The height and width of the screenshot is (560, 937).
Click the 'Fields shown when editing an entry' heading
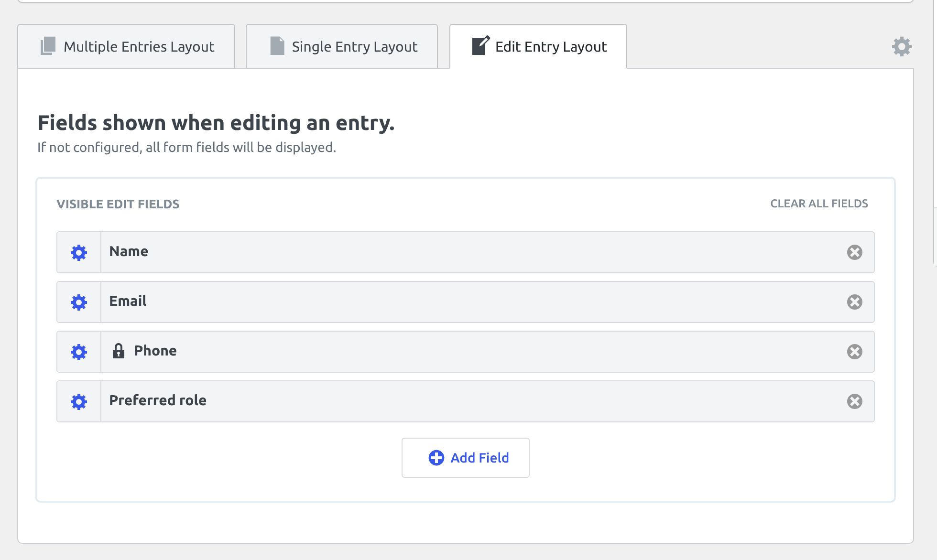point(216,123)
